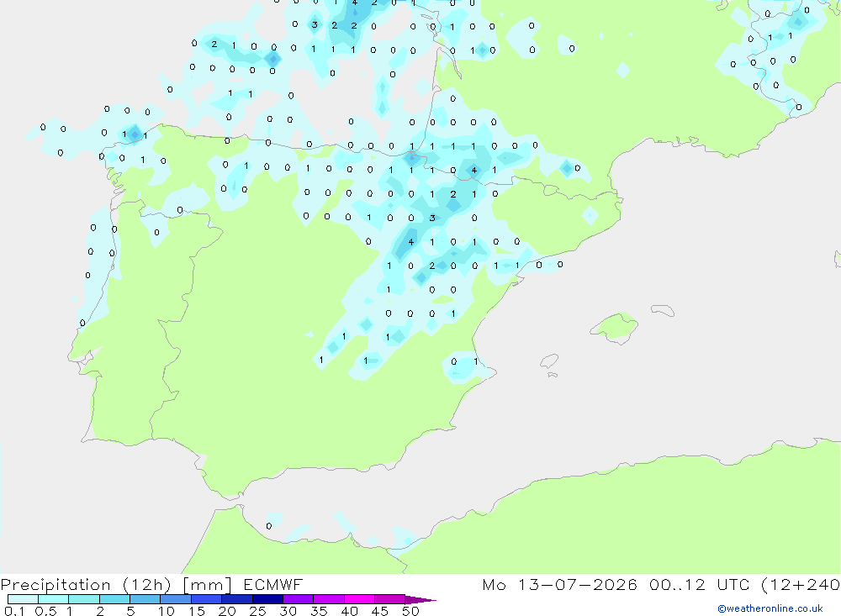Image resolution: width=841 pixels, height=616 pixels.
Task: Select the 2–5 mm legend color swatch
Action: [114, 599]
